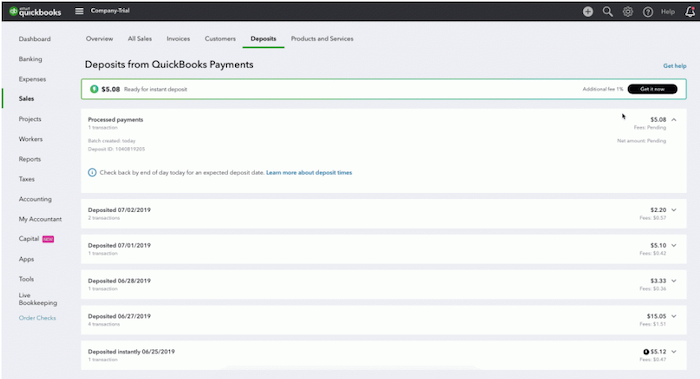700x379 pixels.
Task: Expand the Deposited 06/28/2019 row
Action: click(x=674, y=281)
